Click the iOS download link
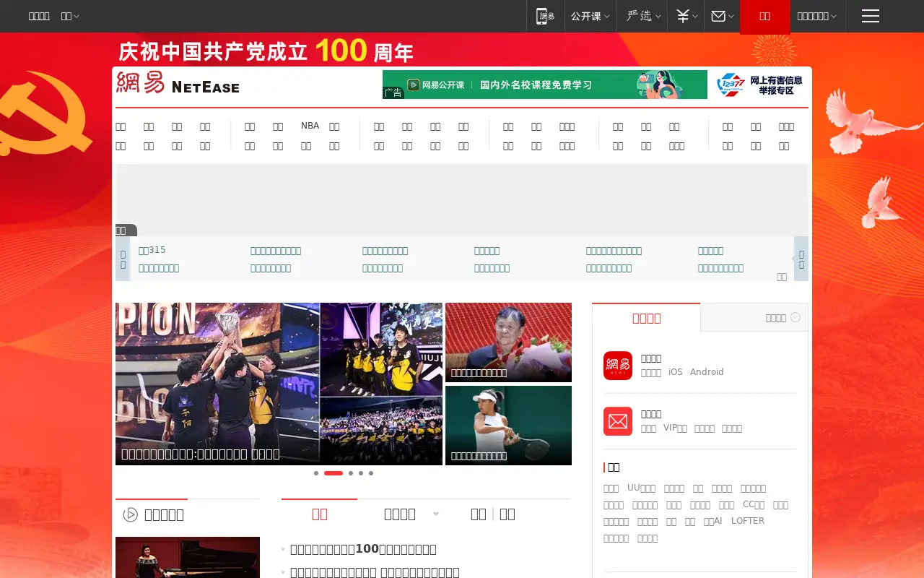This screenshot has width=924, height=578. point(675,372)
